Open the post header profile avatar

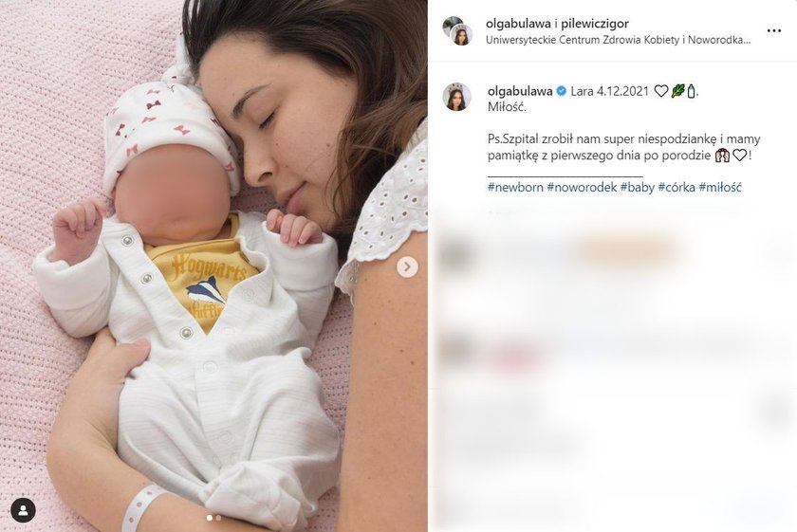(457, 31)
